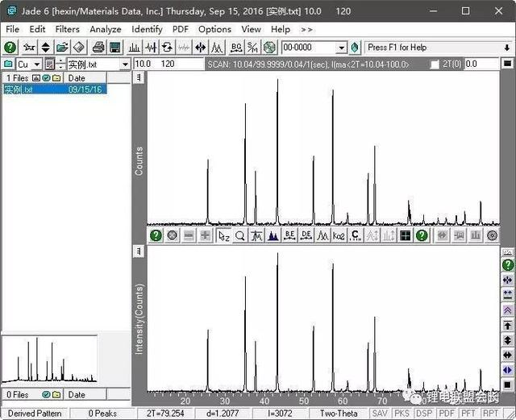Open the Identify menu
Image resolution: width=516 pixels, height=420 pixels.
click(x=147, y=29)
